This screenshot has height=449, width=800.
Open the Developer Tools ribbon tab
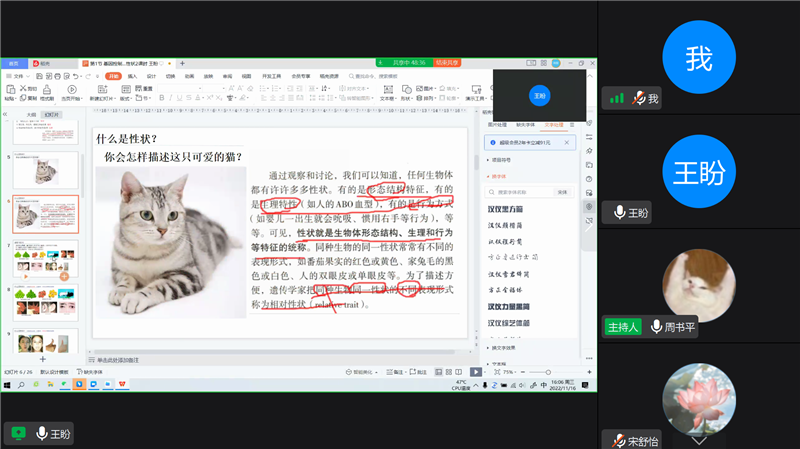271,76
